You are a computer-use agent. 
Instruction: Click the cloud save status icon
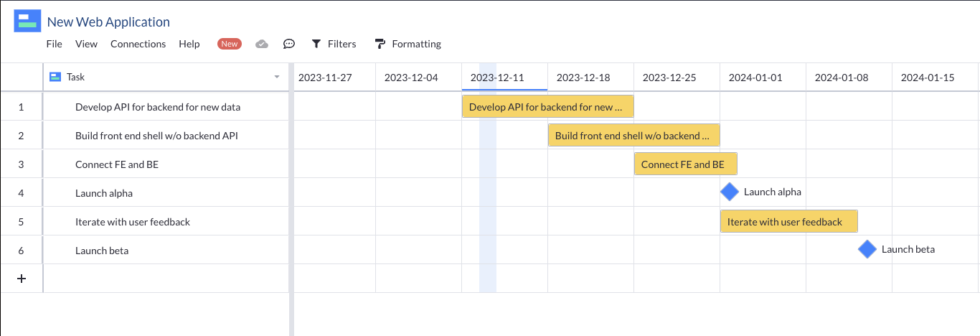pyautogui.click(x=262, y=44)
